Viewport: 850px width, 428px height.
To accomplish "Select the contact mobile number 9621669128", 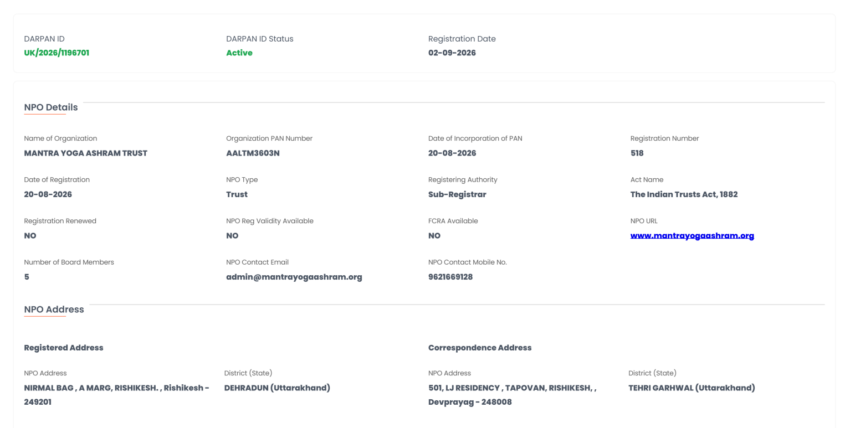I will [x=450, y=277].
